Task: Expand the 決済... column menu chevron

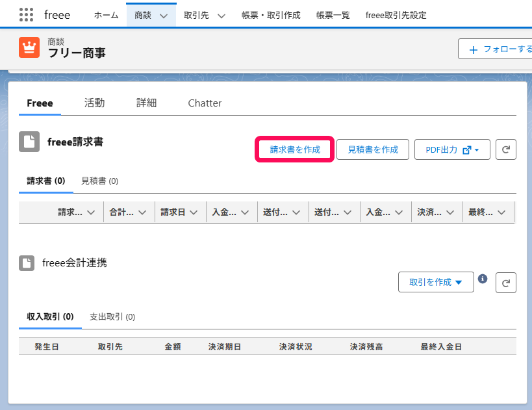Action: point(450,212)
